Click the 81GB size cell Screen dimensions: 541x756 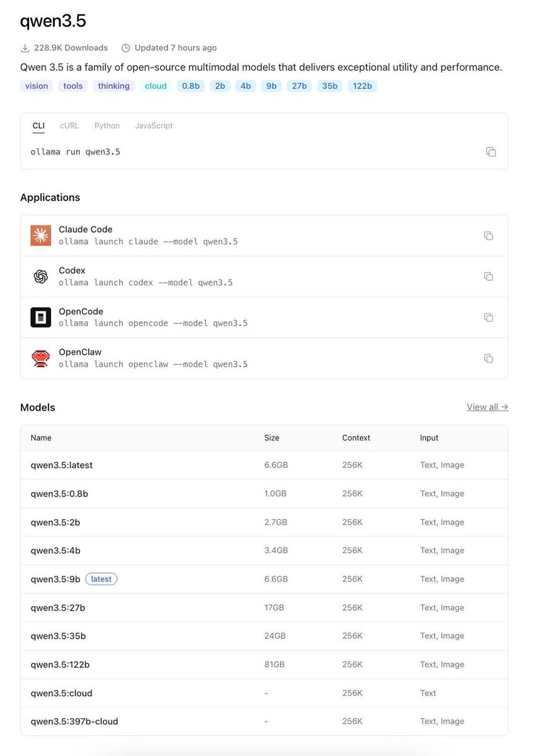point(275,665)
